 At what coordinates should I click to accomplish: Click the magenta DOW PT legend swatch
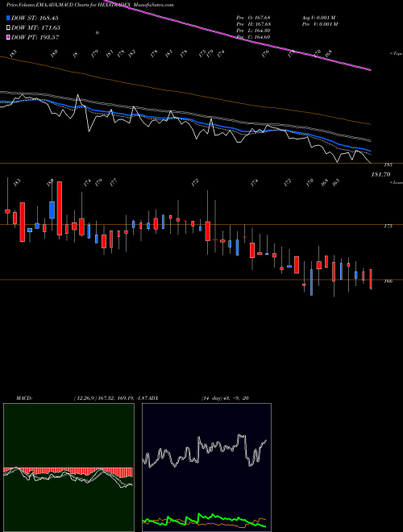(8, 37)
